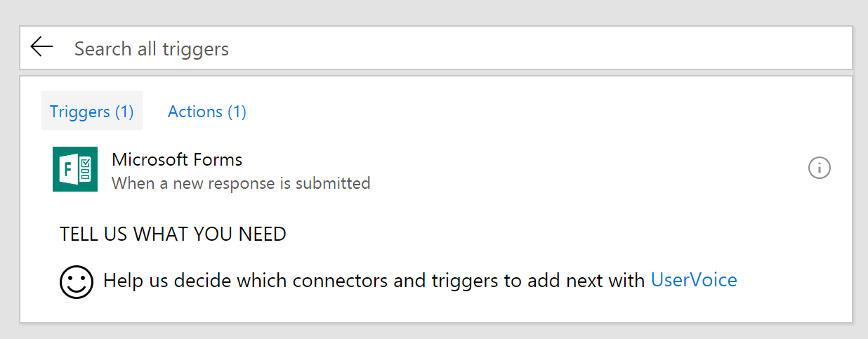The image size is (868, 339).
Task: Click the TELL US WHAT YOU NEED heading
Action: tap(173, 234)
